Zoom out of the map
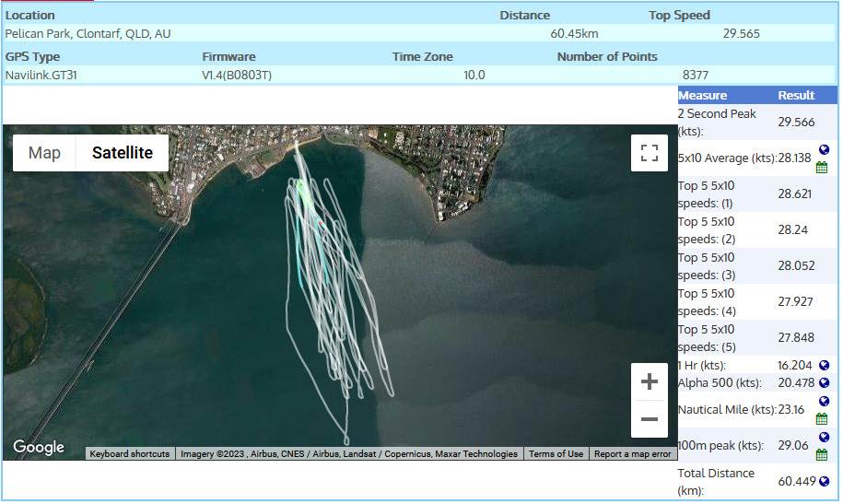The image size is (843, 504). (649, 419)
